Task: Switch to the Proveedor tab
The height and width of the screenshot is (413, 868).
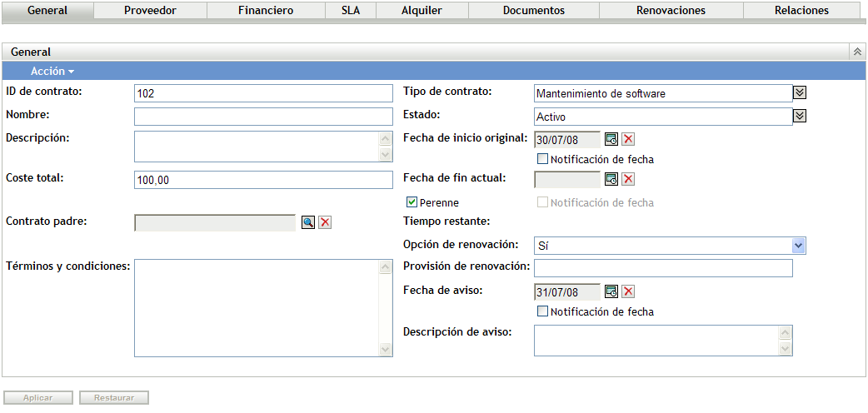Action: 150,11
